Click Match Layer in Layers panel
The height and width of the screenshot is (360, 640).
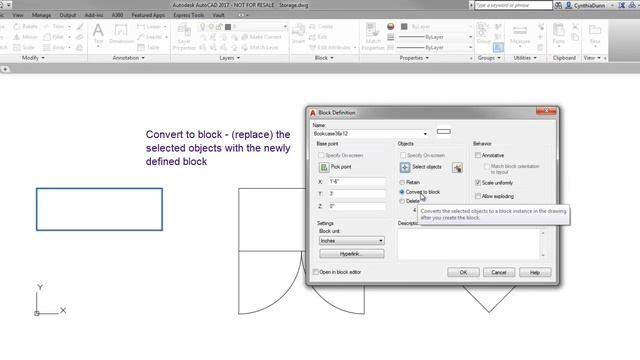click(260, 47)
